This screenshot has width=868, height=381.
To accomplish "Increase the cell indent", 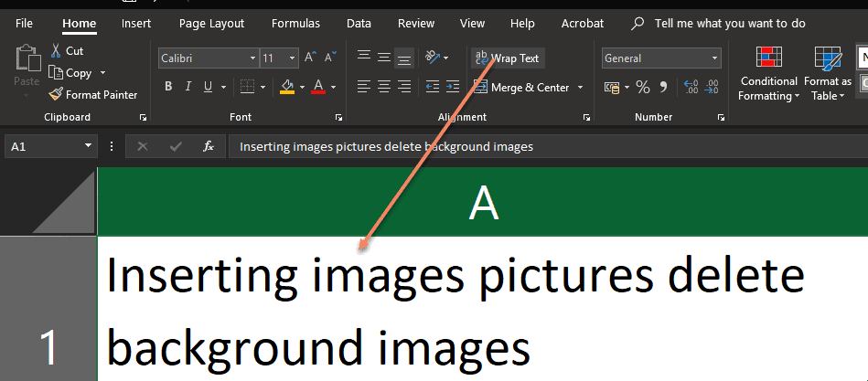I will click(452, 87).
